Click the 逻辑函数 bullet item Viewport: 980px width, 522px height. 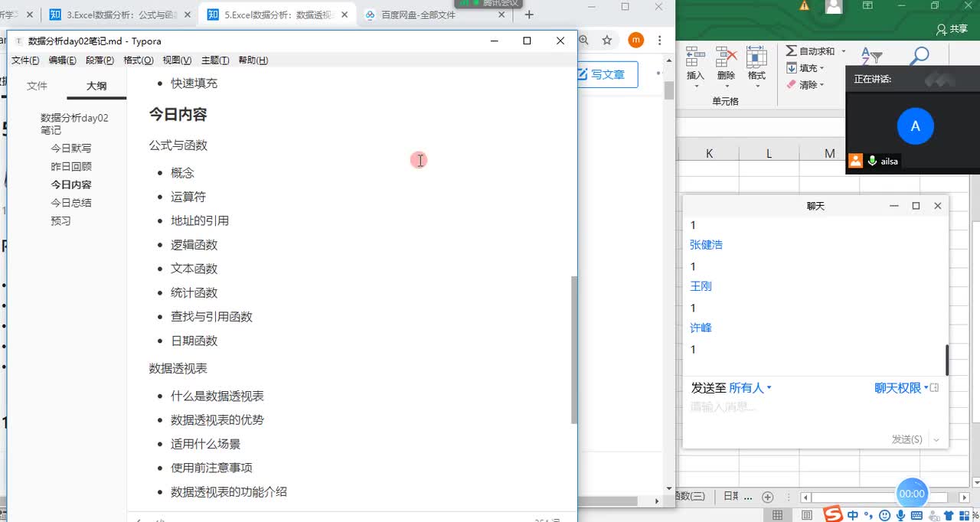point(194,245)
